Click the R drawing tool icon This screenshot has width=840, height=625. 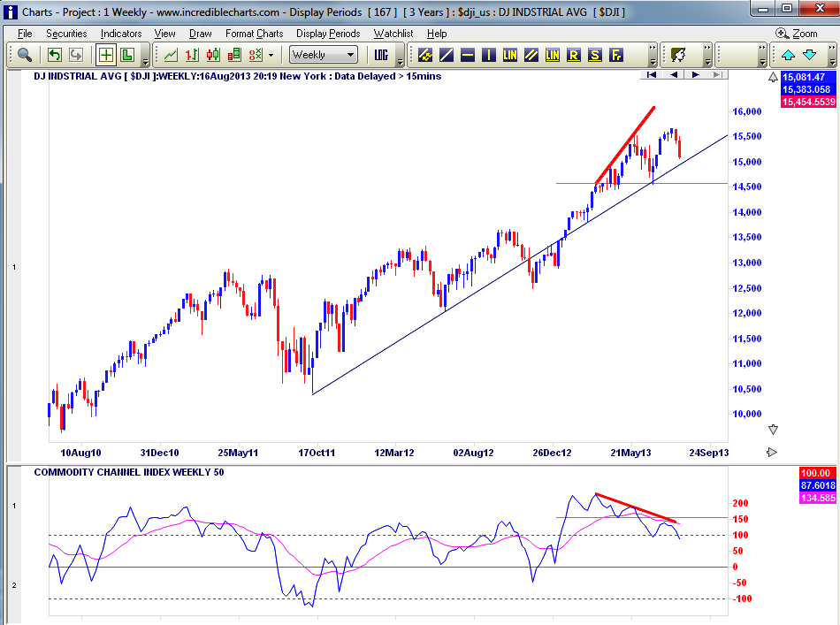[574, 55]
